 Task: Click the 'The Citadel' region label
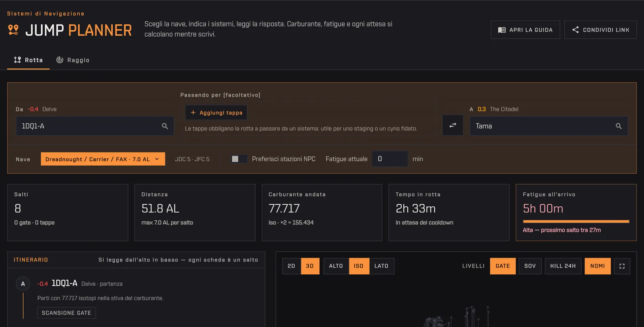(x=504, y=109)
